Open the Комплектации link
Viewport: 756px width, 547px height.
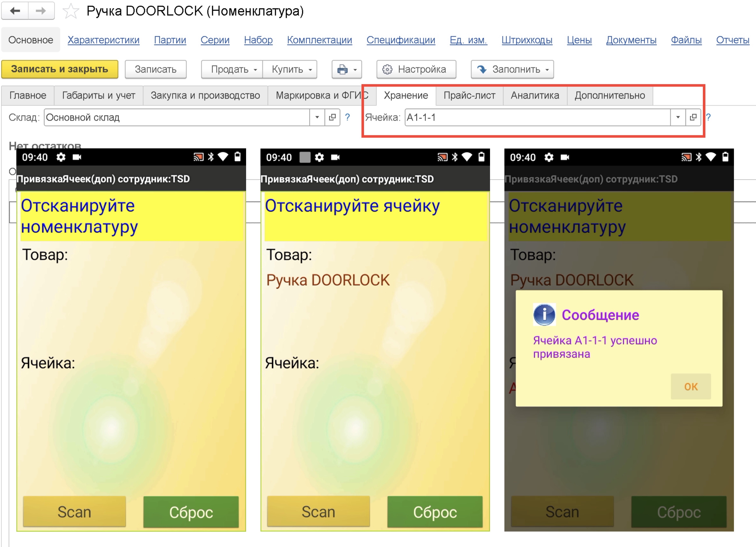pos(320,40)
